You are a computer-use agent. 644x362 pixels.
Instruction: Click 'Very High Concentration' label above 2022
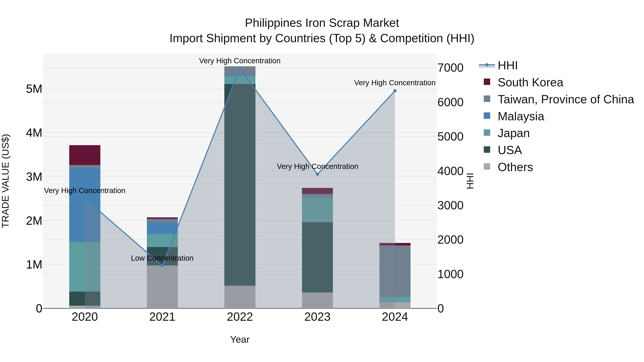(x=240, y=61)
